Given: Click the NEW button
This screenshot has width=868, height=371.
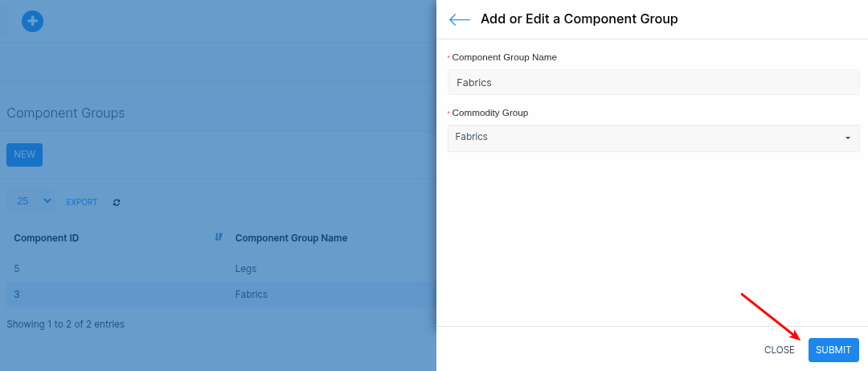Looking at the screenshot, I should pos(24,155).
